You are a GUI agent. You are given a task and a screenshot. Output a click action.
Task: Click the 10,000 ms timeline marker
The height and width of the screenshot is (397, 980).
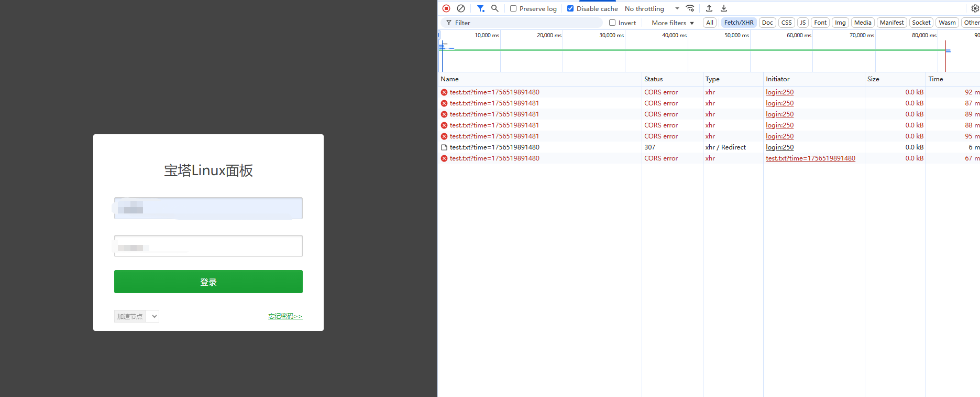click(487, 35)
